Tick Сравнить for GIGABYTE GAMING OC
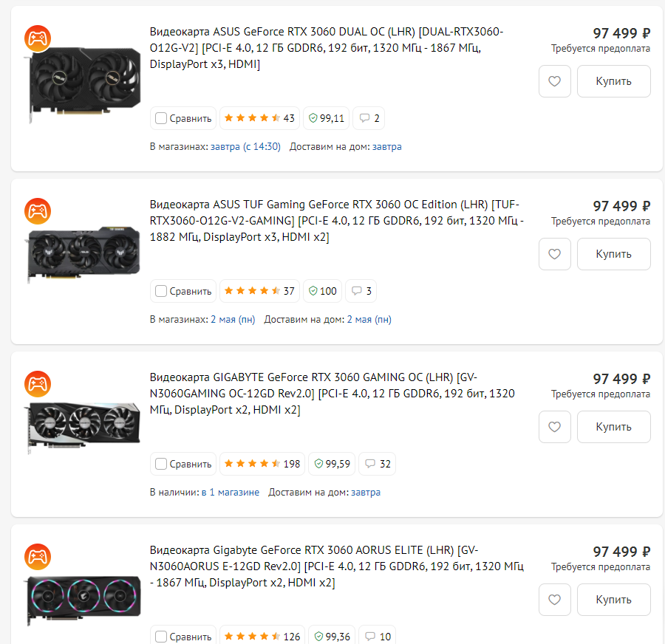This screenshot has width=665, height=644. point(161,464)
